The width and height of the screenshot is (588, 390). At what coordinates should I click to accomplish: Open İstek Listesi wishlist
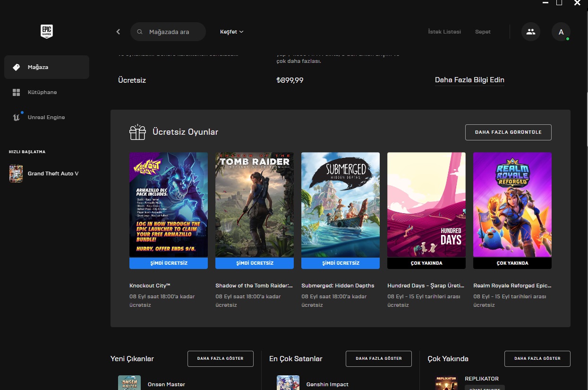444,32
